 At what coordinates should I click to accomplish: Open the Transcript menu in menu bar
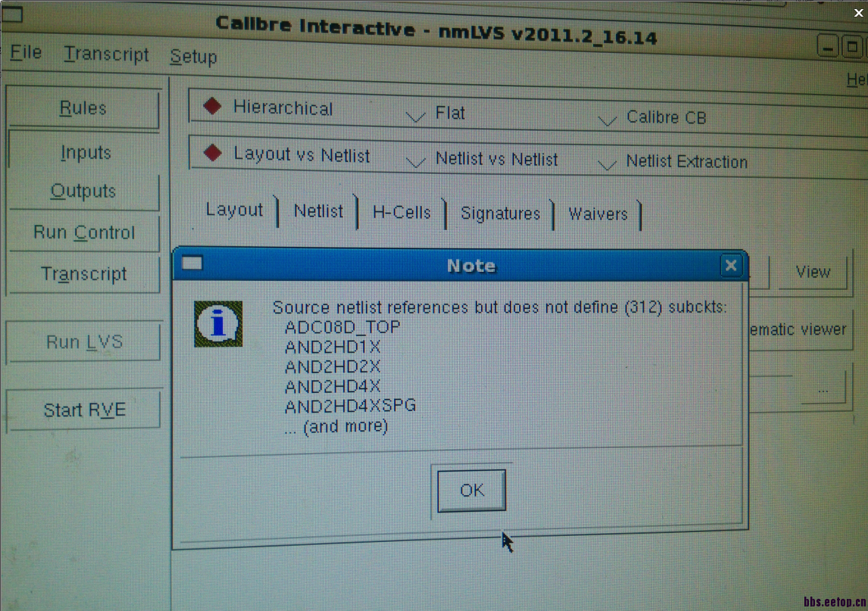pyautogui.click(x=106, y=55)
